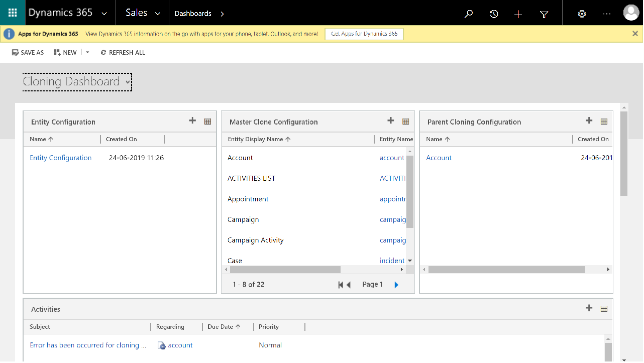Open advanced find funnel icon
The width and height of the screenshot is (644, 363).
pos(544,14)
